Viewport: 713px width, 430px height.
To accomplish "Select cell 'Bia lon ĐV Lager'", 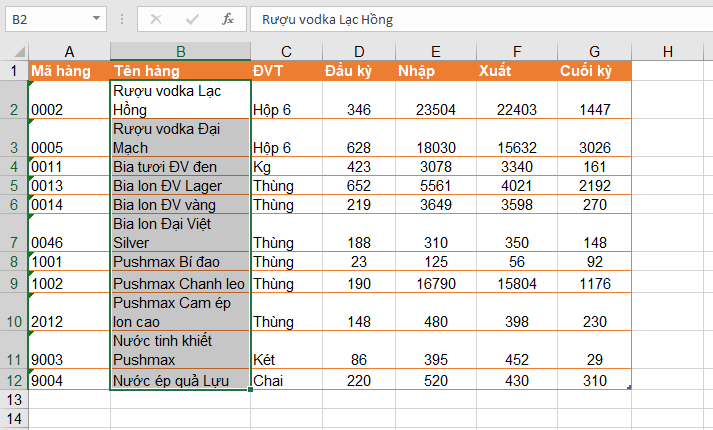I will [x=181, y=185].
